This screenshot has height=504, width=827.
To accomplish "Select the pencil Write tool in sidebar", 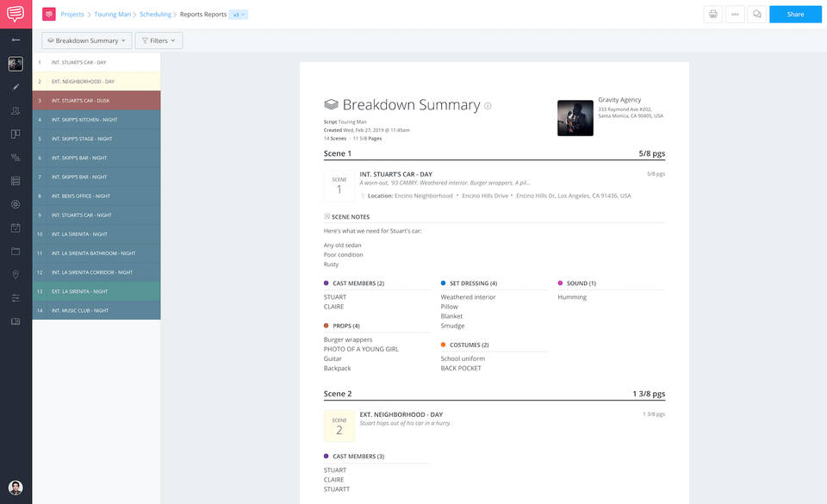I will 16,87.
